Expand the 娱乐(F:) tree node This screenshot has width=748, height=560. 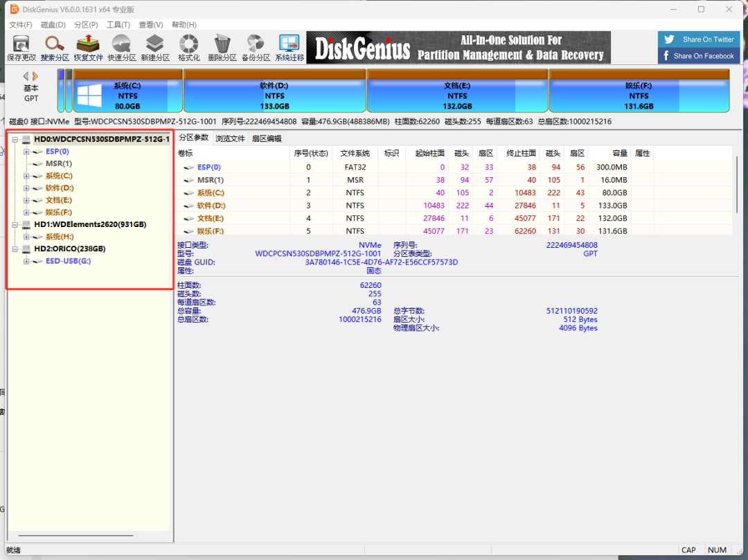26,213
